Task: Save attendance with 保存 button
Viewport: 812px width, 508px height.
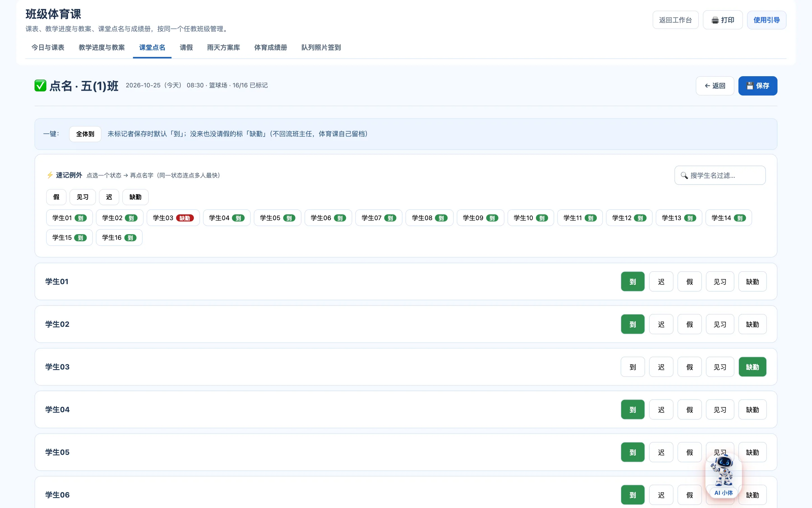Action: pos(758,86)
